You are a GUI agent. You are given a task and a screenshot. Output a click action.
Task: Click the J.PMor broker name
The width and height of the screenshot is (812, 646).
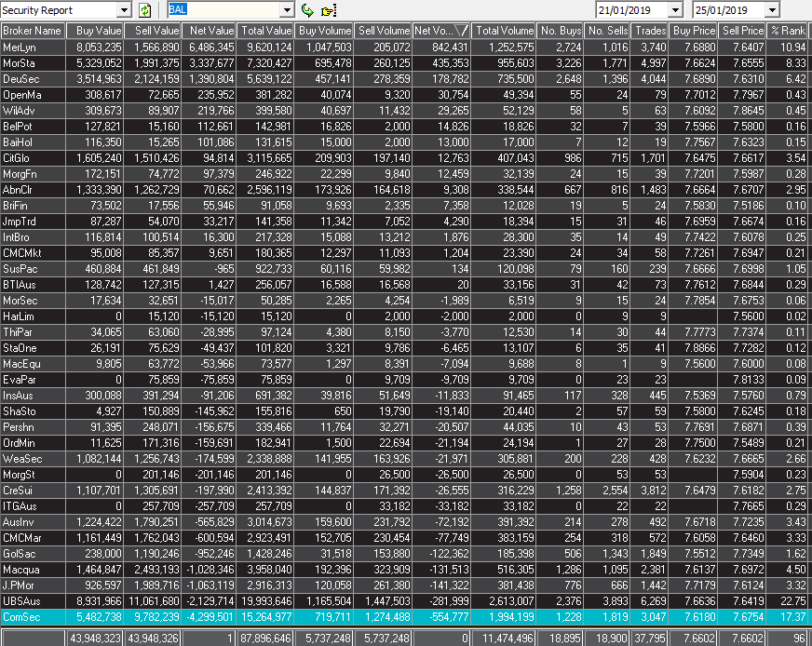pos(18,585)
